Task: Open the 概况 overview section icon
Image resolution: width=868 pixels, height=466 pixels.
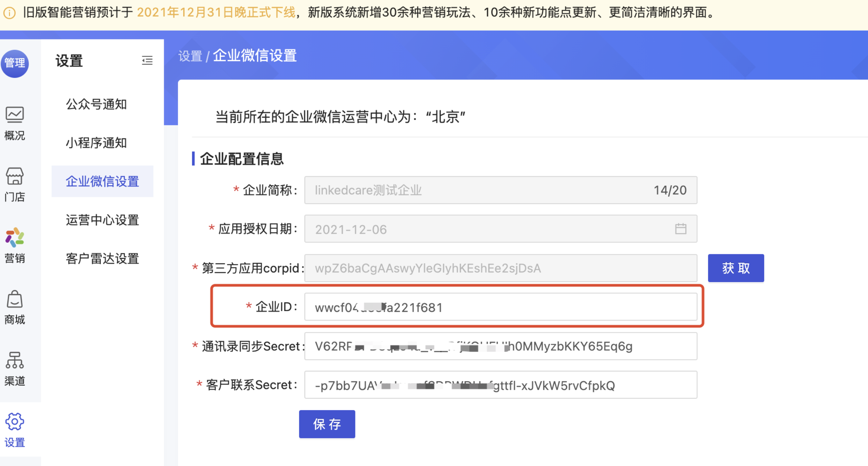Action: point(15,115)
